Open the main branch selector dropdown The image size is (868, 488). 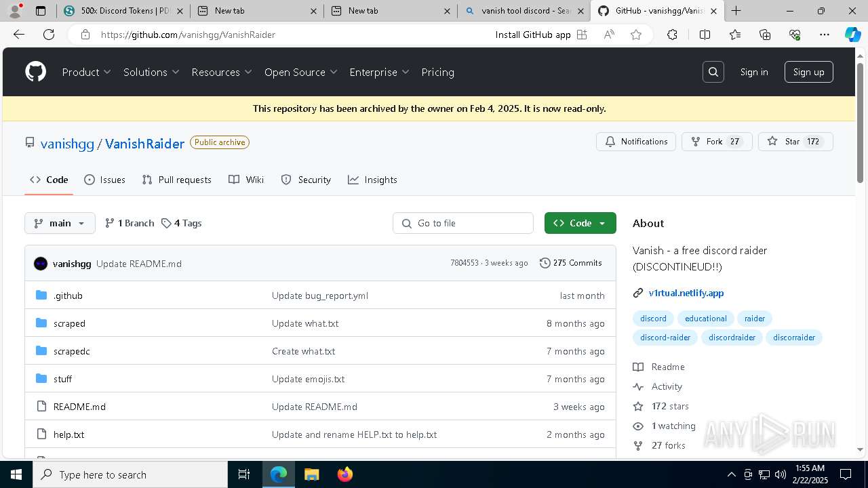[x=60, y=223]
